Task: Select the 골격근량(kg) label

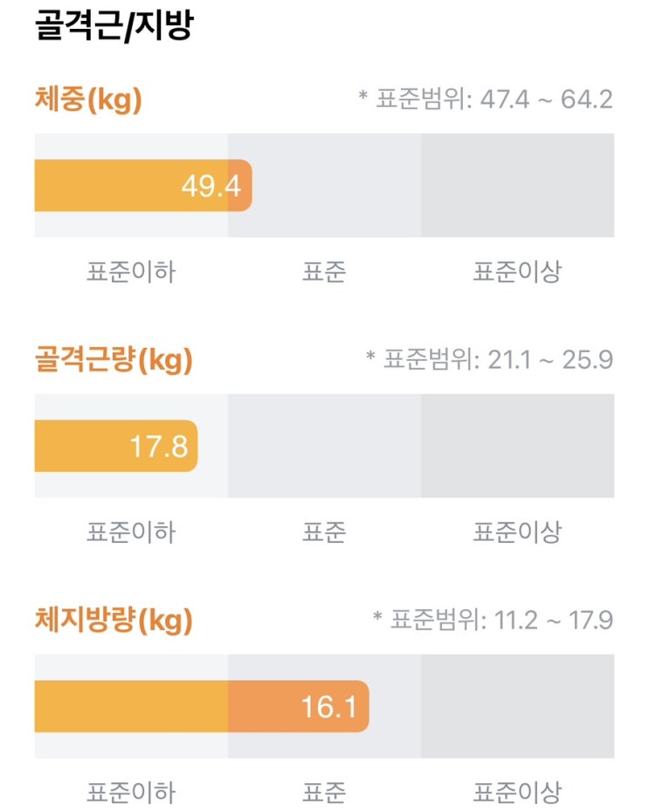Action: [114, 359]
